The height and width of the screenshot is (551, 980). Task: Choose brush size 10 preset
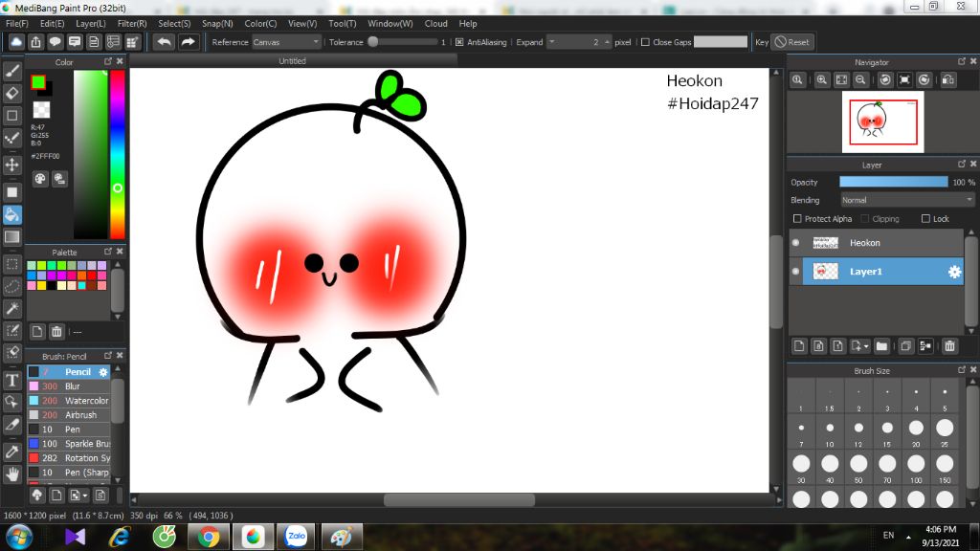(x=830, y=431)
